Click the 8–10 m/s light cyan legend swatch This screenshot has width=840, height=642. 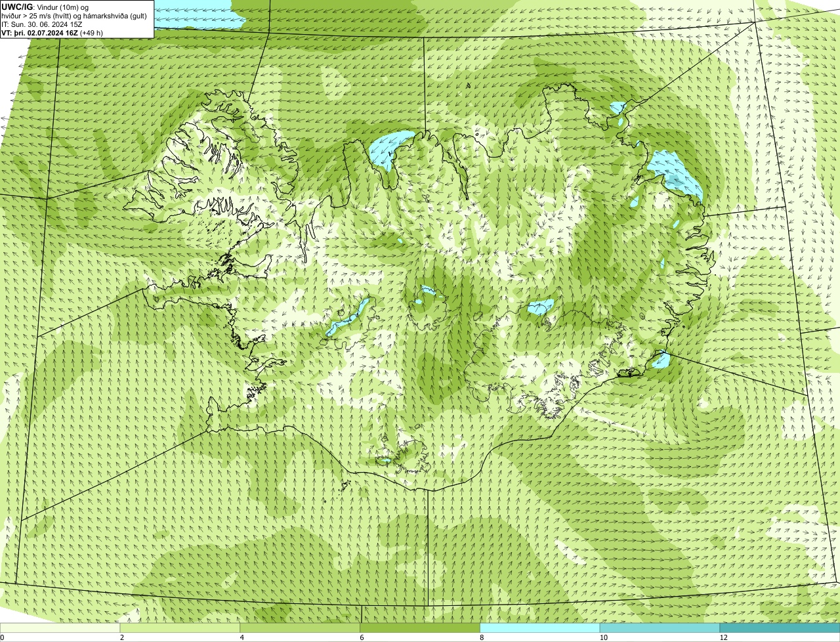click(540, 628)
